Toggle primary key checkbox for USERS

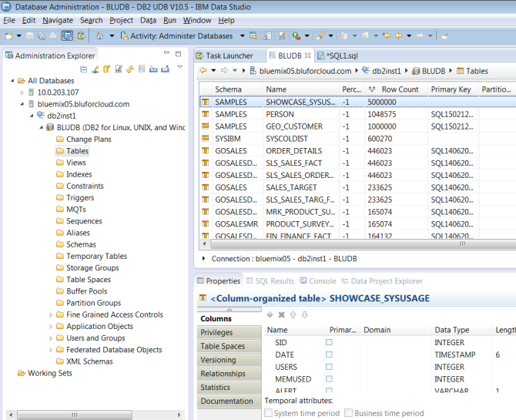pos(329,367)
